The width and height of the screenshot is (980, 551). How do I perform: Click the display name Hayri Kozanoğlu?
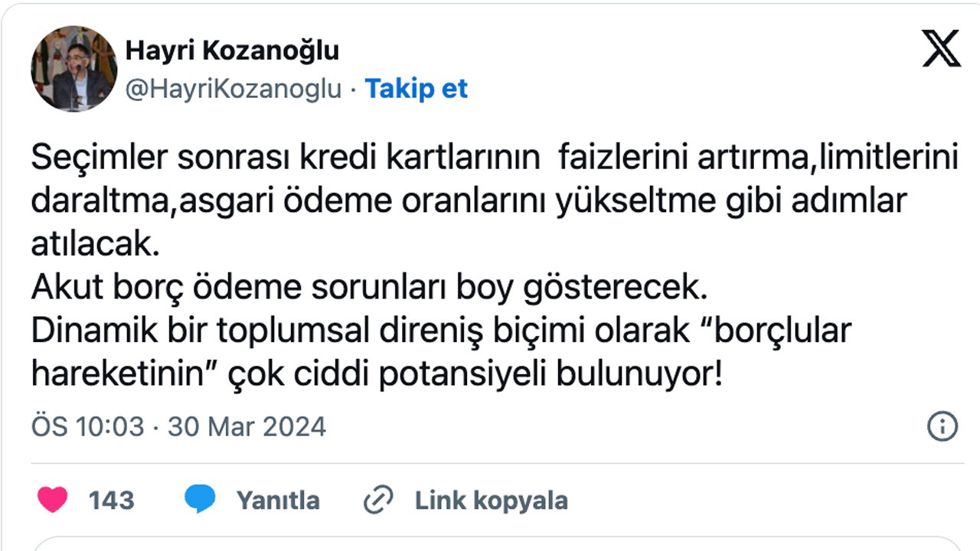click(x=232, y=51)
